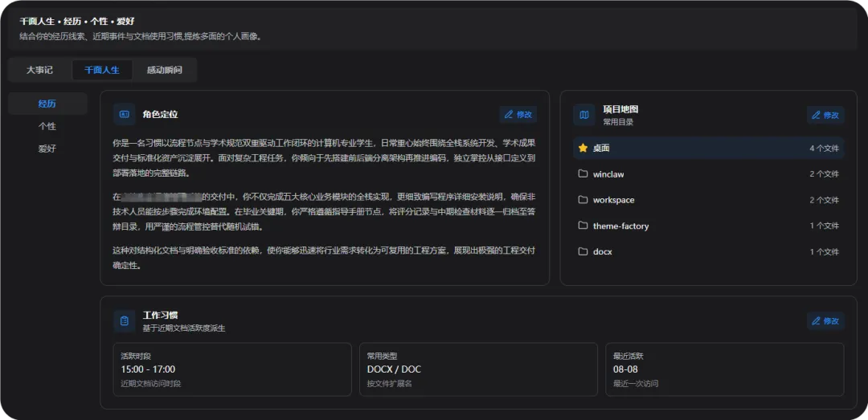Open the theme-factory folder
This screenshot has width=868, height=420.
tap(709, 226)
